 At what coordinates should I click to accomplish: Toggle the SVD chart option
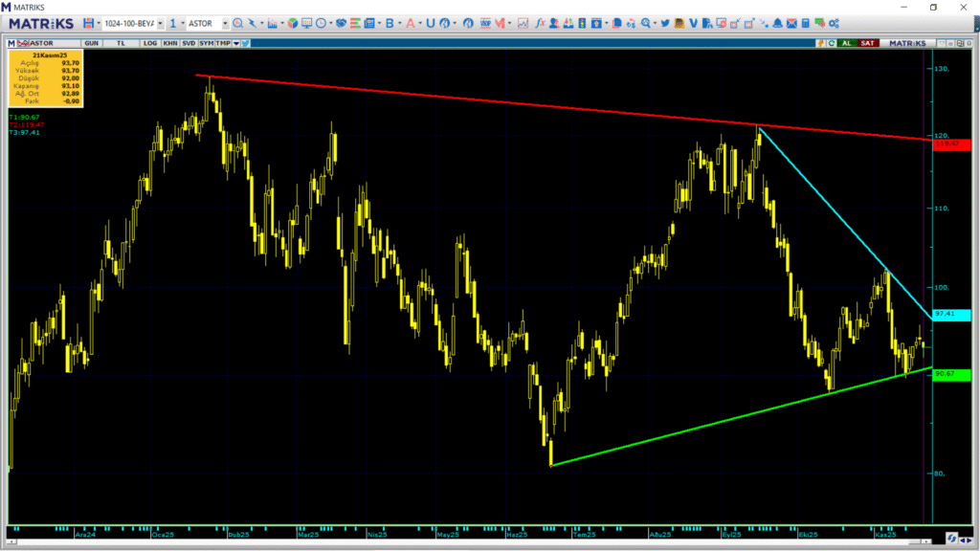coord(189,43)
